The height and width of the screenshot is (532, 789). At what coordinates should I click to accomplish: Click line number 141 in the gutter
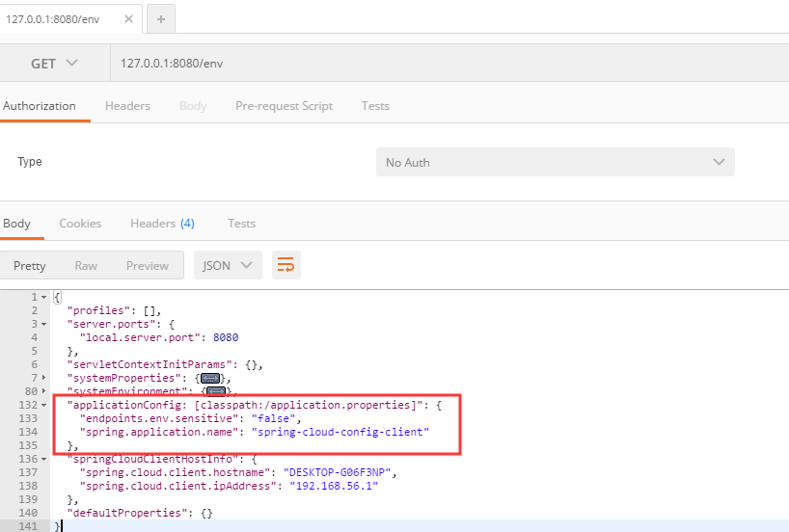[x=28, y=526]
